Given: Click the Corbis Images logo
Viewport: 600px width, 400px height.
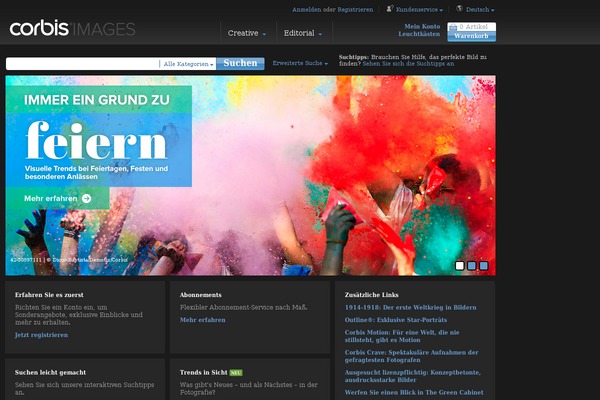Looking at the screenshot, I should [72, 28].
